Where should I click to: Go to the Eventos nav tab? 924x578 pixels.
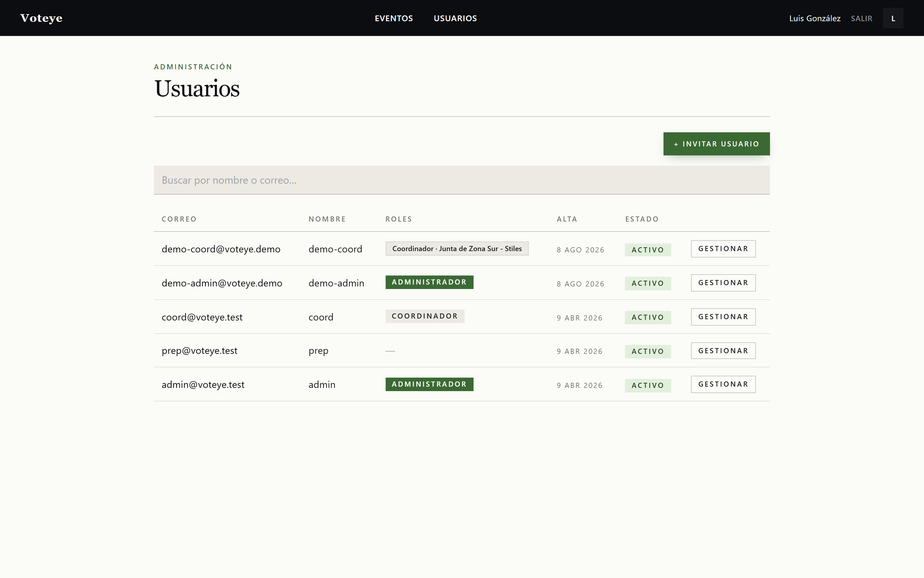tap(394, 18)
